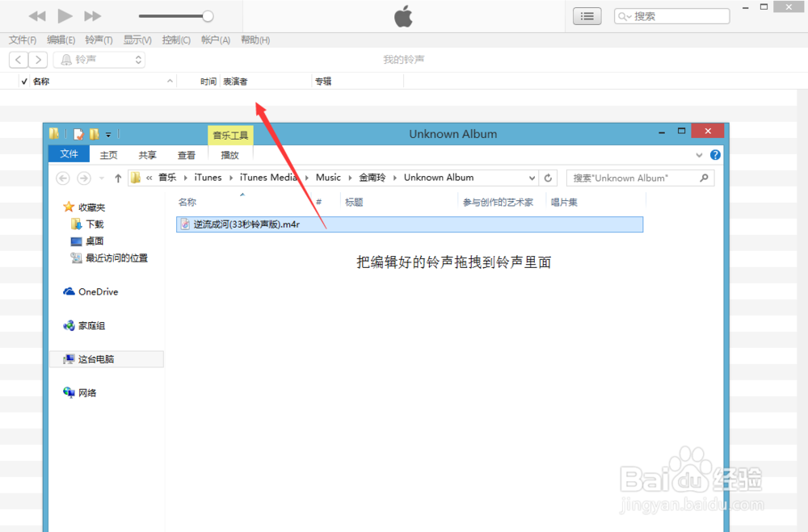Switch to the 播放 tab under 音乐工具
Screen dimensions: 808x532
[x=229, y=154]
